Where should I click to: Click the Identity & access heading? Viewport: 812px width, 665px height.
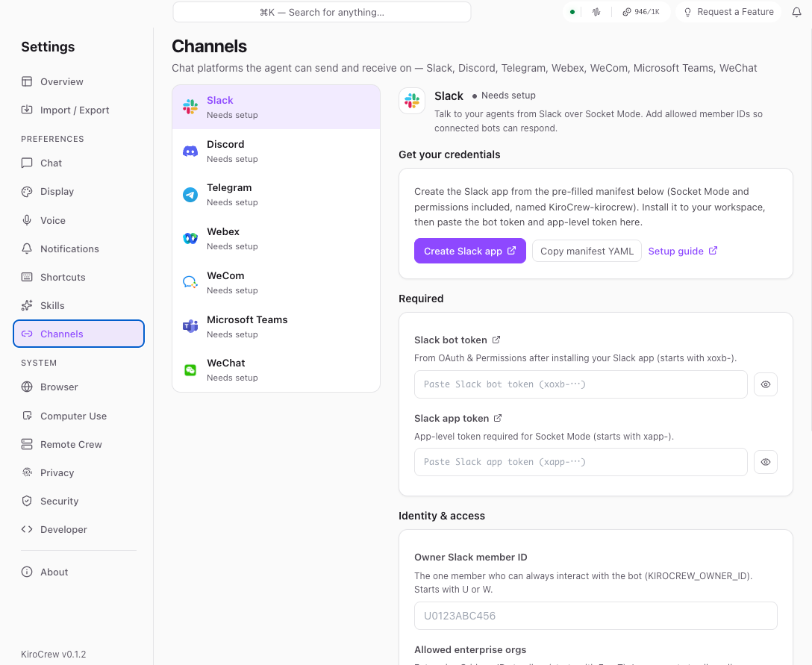[442, 516]
